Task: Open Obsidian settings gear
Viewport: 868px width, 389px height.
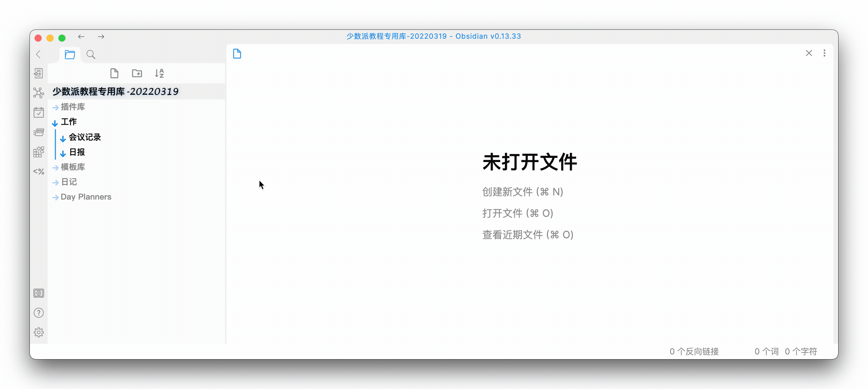Action: click(38, 332)
